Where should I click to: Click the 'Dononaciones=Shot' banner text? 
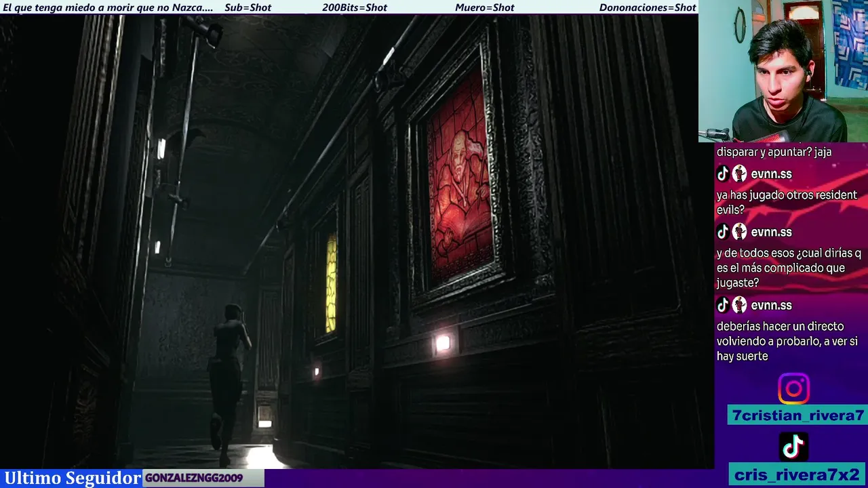pyautogui.click(x=648, y=7)
